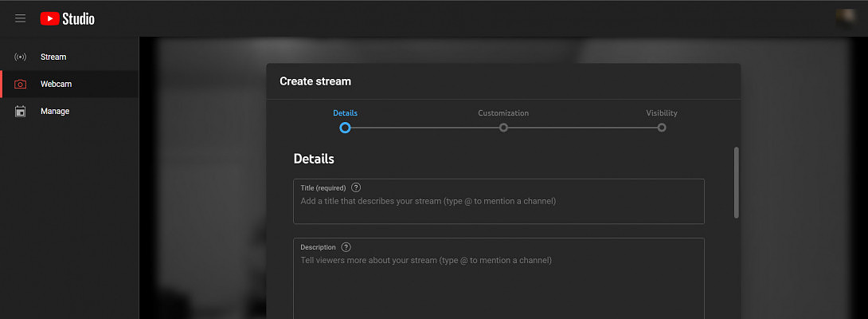Open the Manage text label in sidebar
The image size is (868, 319).
coord(55,112)
